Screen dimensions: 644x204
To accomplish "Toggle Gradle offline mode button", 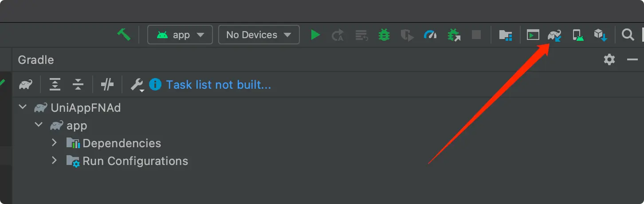I will coord(107,84).
